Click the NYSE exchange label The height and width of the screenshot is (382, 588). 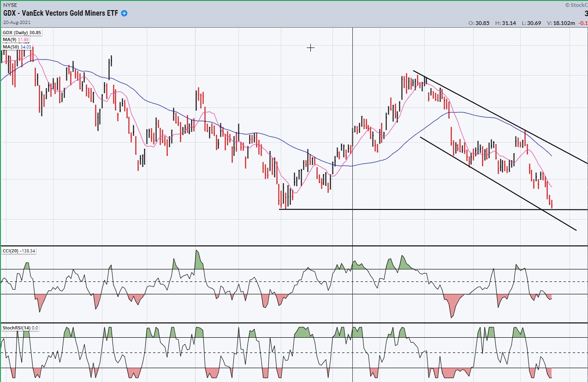pyautogui.click(x=10, y=5)
